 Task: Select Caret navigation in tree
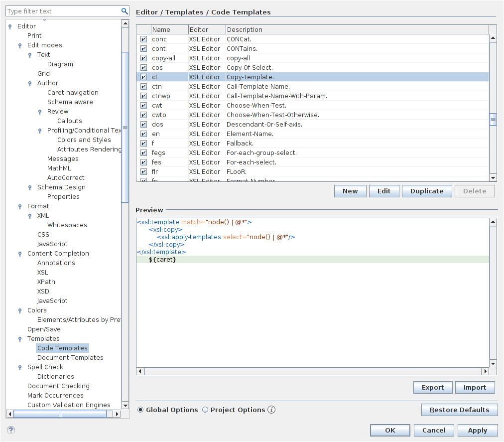click(x=73, y=93)
